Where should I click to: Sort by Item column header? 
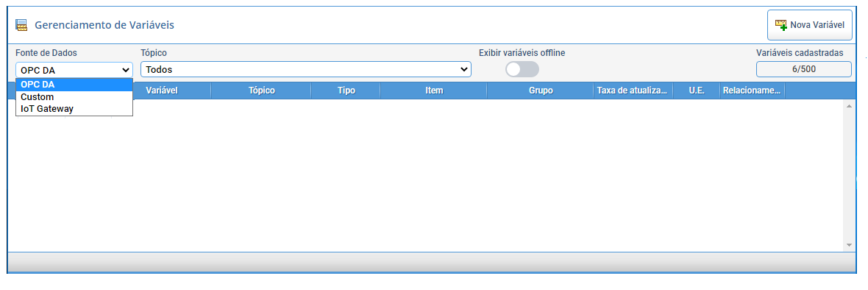pyautogui.click(x=434, y=91)
